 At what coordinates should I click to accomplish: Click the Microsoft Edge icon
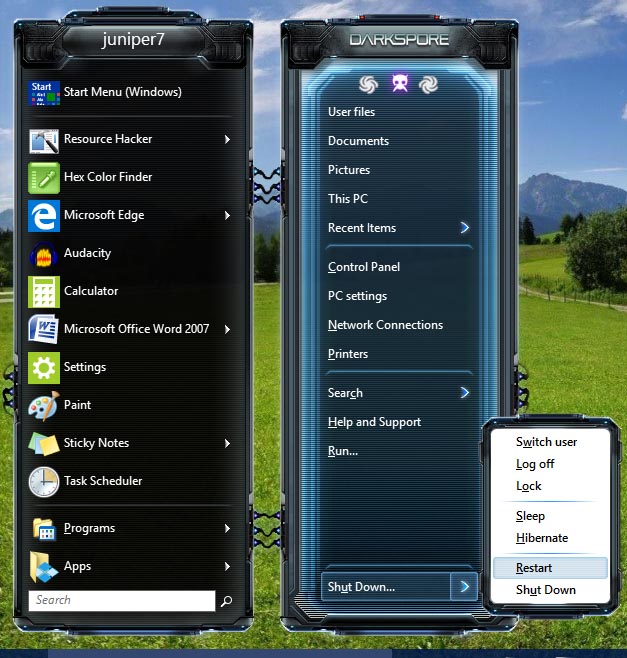pyautogui.click(x=44, y=215)
